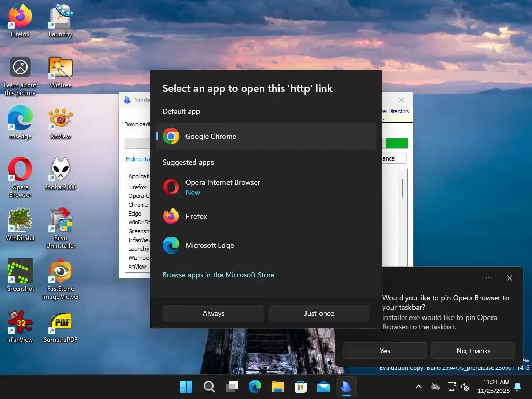The width and height of the screenshot is (532, 399).
Task: Select Opera Internet Browser in suggested apps
Action: tap(266, 187)
